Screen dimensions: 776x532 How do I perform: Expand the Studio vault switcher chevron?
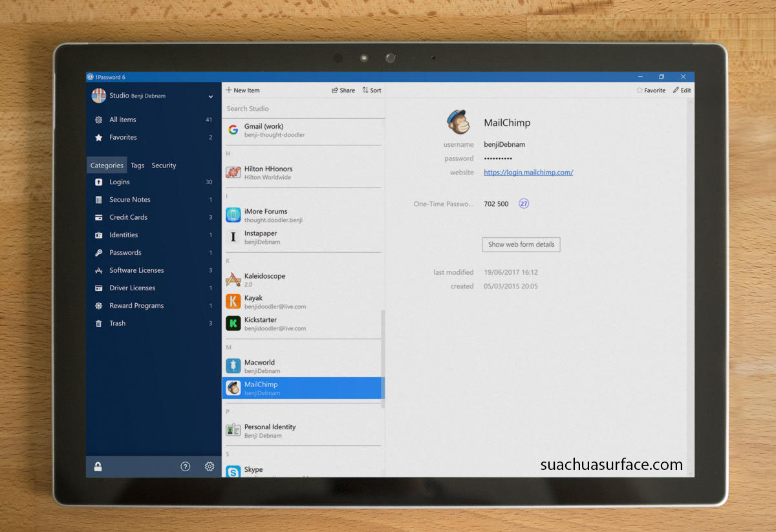click(x=211, y=96)
